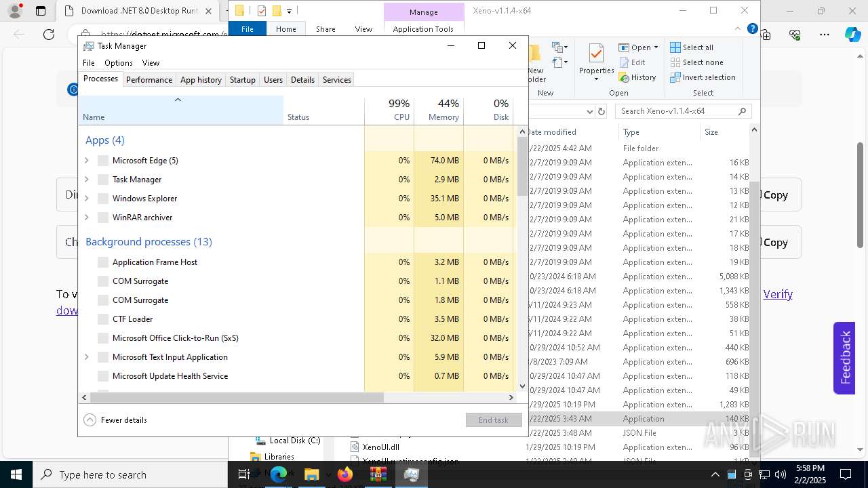Sort processes by CPU column
868x488 pixels.
pos(389,110)
